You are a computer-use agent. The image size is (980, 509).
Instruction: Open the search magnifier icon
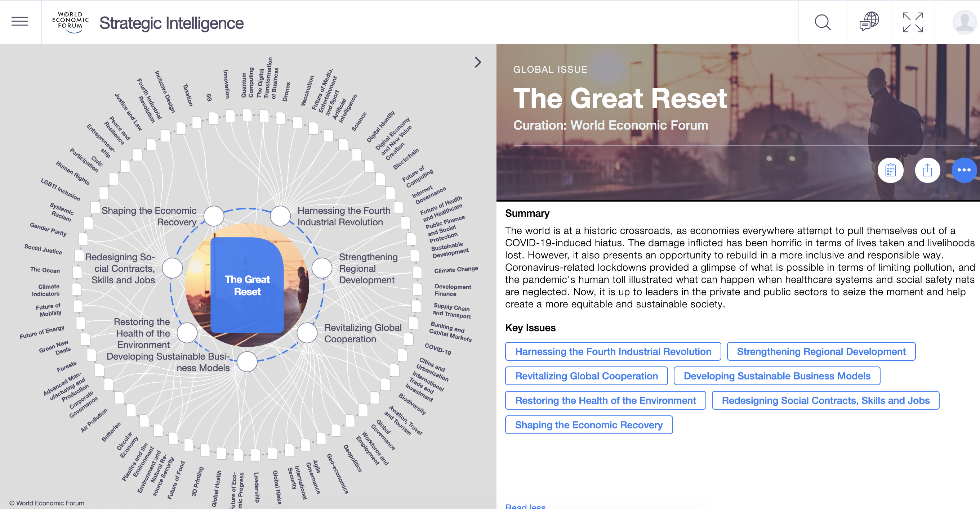point(823,22)
